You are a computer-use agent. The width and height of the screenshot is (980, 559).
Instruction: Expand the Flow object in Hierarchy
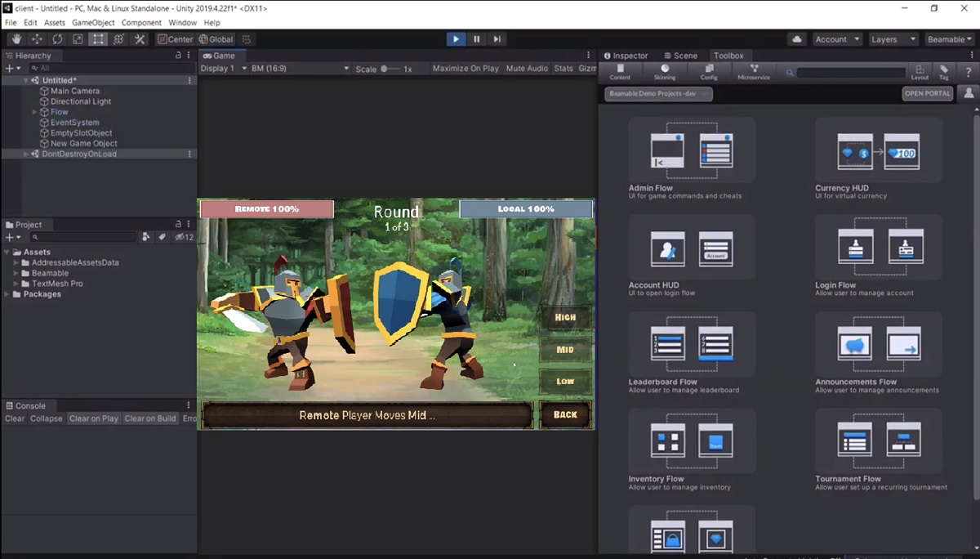tap(34, 112)
